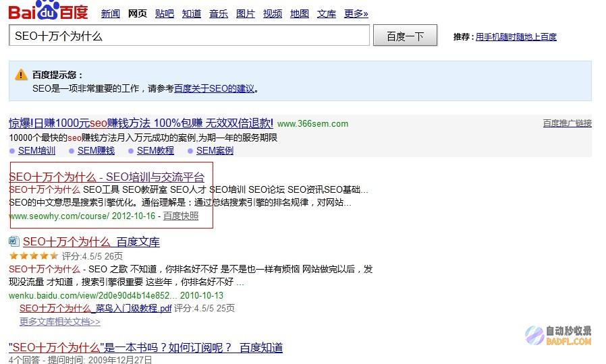The width and height of the screenshot is (606, 364).
Task: Click the 10000个最快的seo赚钱方法 ad description
Action: pos(143,138)
